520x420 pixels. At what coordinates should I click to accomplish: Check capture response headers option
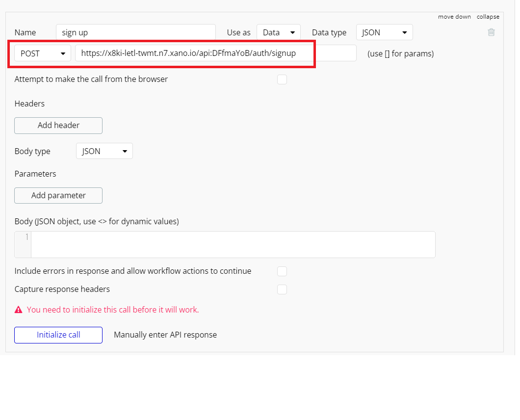pyautogui.click(x=282, y=289)
